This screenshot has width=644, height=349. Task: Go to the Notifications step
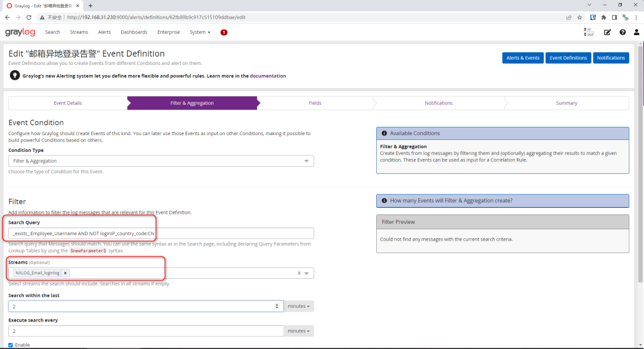tap(439, 103)
